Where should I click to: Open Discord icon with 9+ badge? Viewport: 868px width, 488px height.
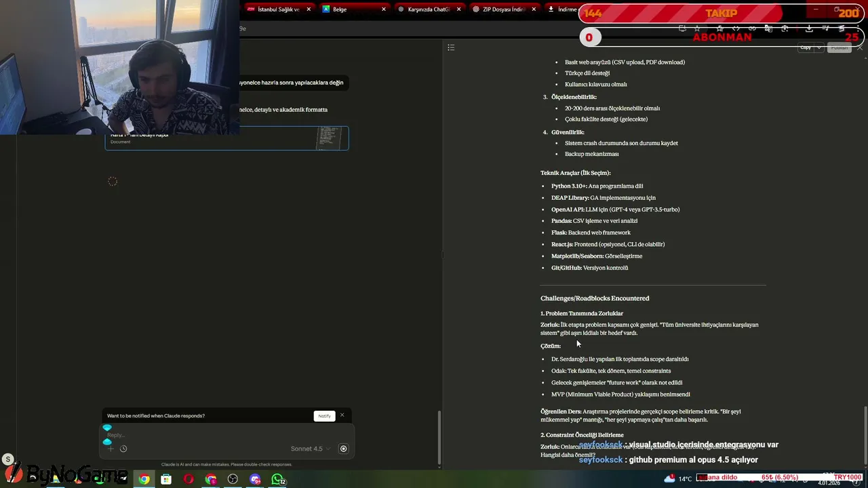click(x=255, y=479)
